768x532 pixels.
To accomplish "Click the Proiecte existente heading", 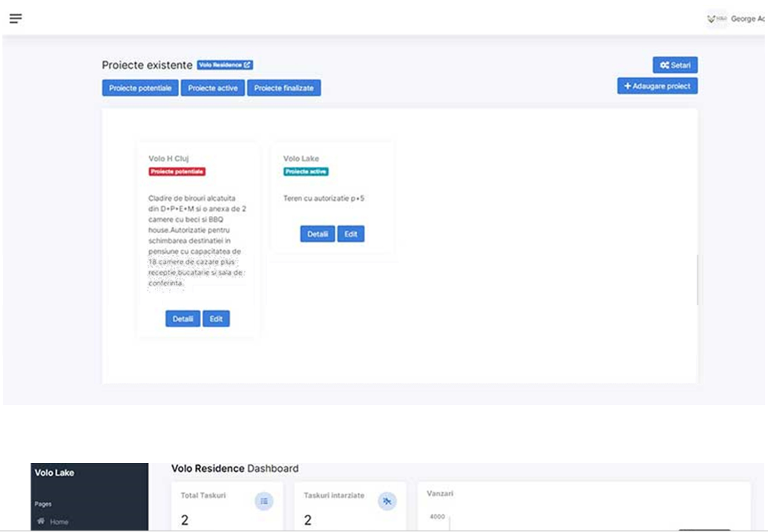I will click(x=147, y=65).
